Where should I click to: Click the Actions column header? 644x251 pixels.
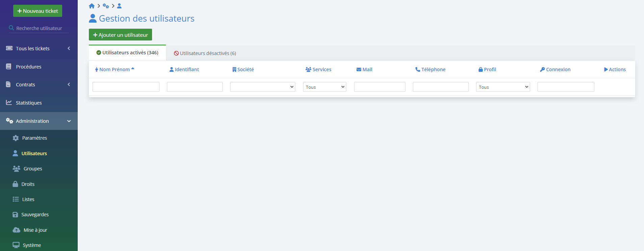click(615, 69)
